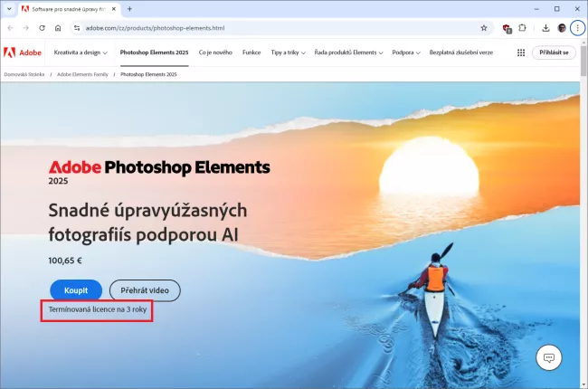Expand Podpora menu
The image size is (588, 389).
pyautogui.click(x=406, y=52)
